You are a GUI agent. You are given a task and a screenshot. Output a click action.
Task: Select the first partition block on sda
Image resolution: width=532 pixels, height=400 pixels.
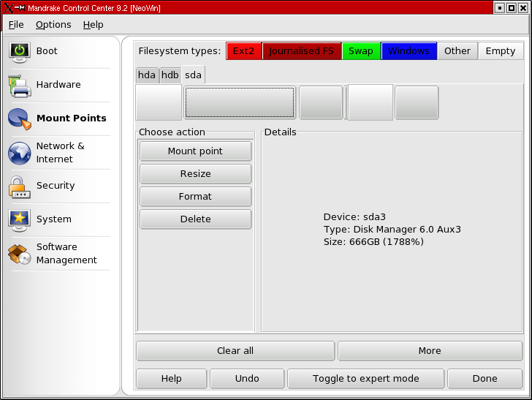[x=159, y=102]
